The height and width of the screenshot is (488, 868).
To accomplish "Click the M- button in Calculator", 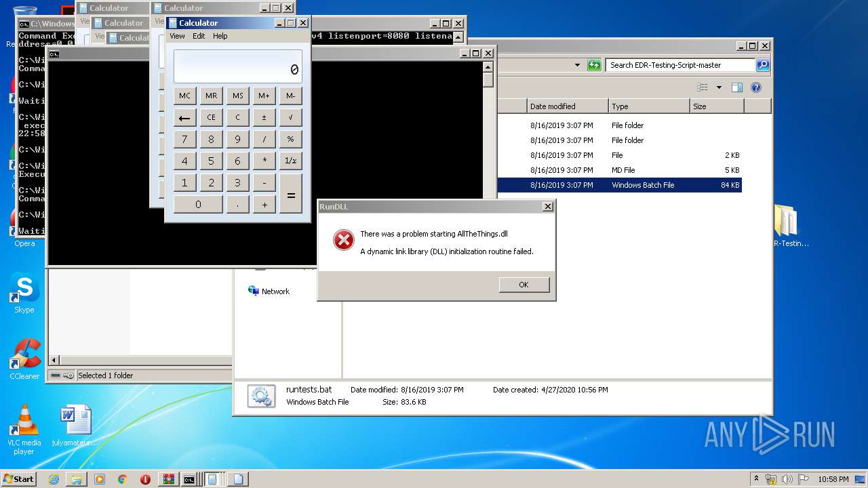I will [x=291, y=96].
